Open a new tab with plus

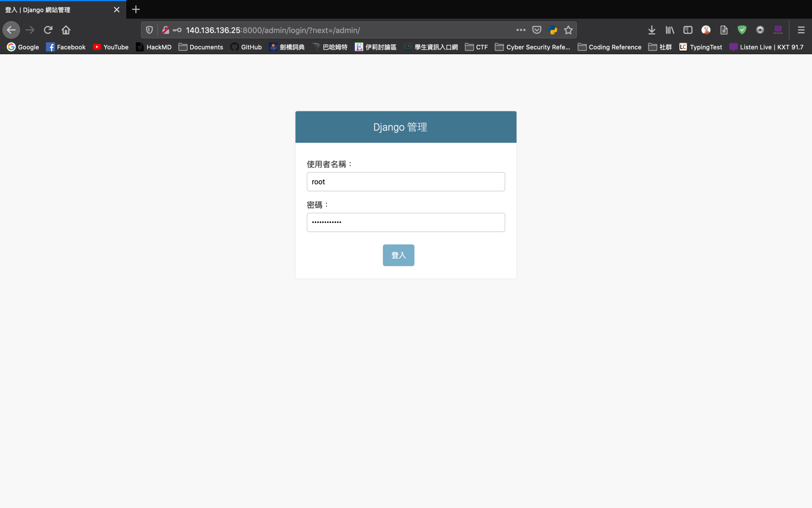[x=136, y=9]
